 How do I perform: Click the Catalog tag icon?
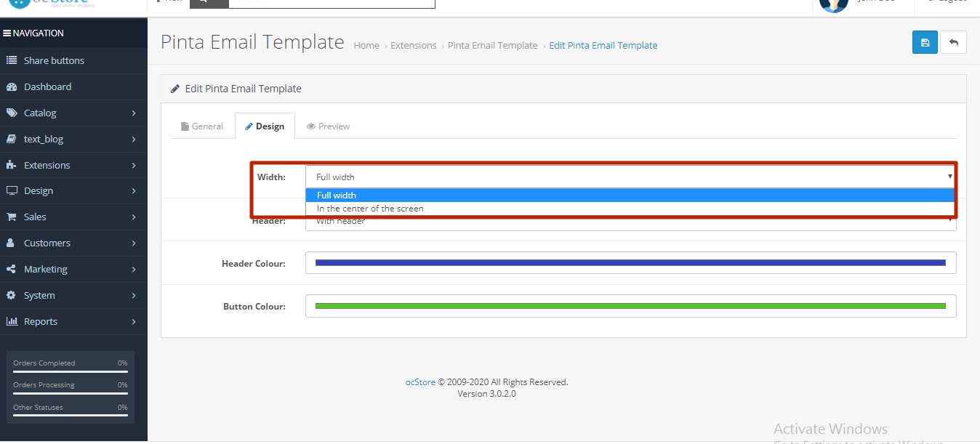11,113
